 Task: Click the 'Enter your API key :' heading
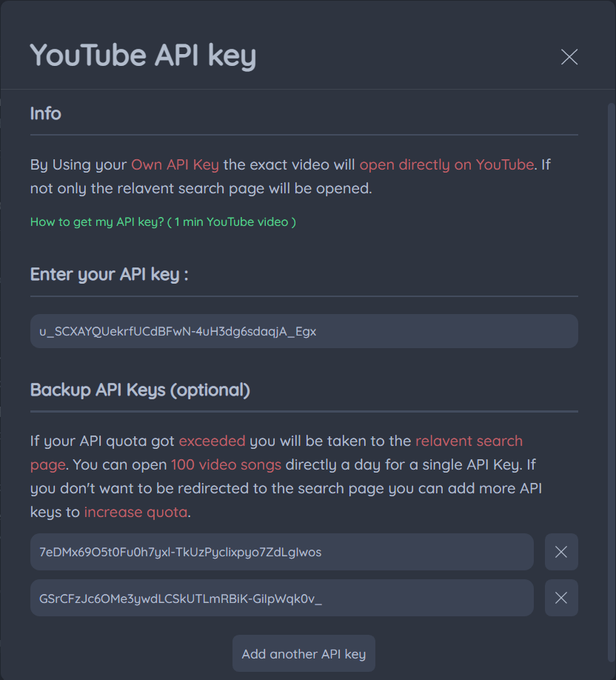110,275
